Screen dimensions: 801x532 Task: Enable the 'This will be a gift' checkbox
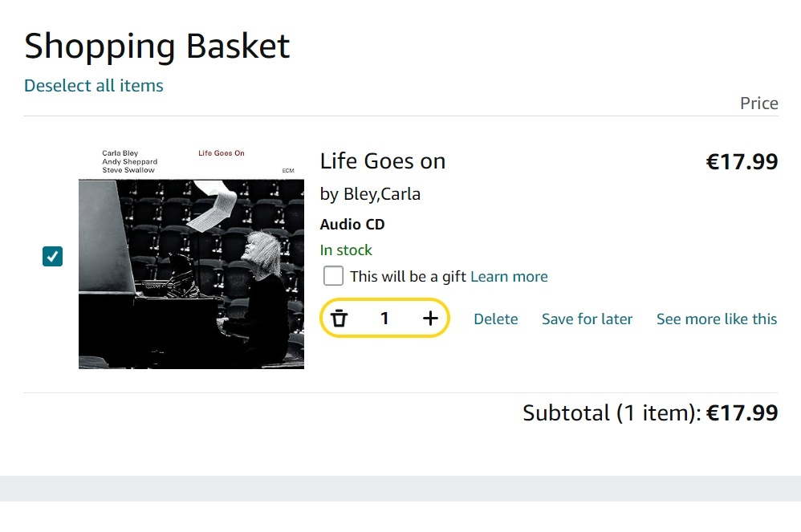click(333, 276)
